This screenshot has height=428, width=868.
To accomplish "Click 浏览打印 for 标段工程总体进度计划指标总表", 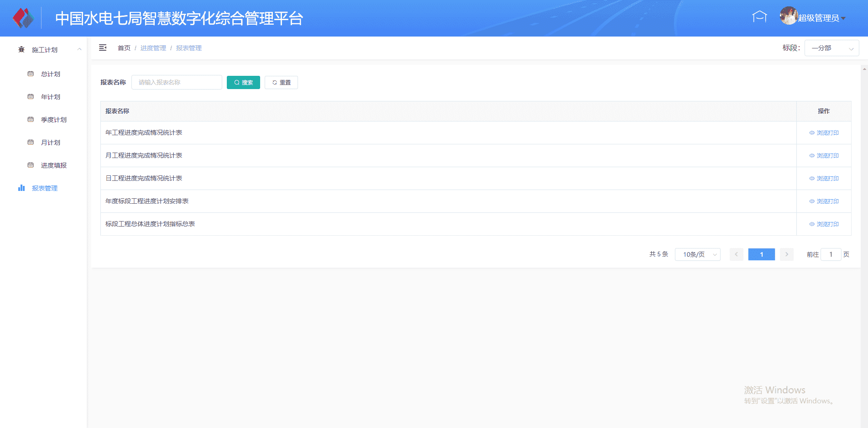I will pos(824,224).
